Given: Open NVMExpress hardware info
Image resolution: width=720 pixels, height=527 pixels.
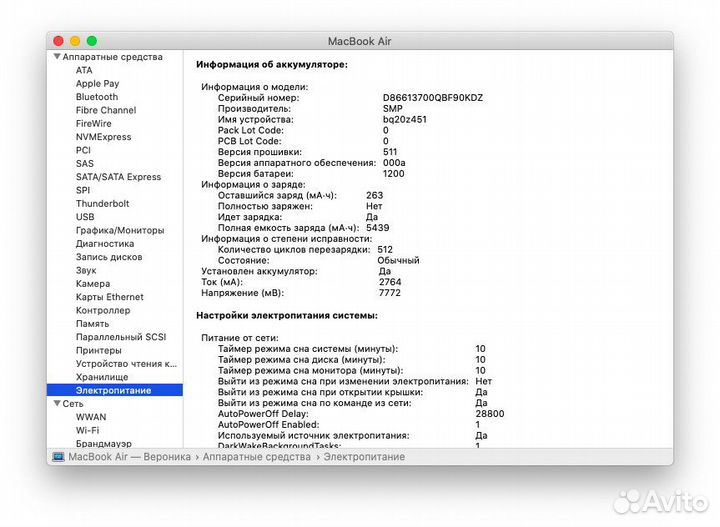Looking at the screenshot, I should tap(103, 137).
